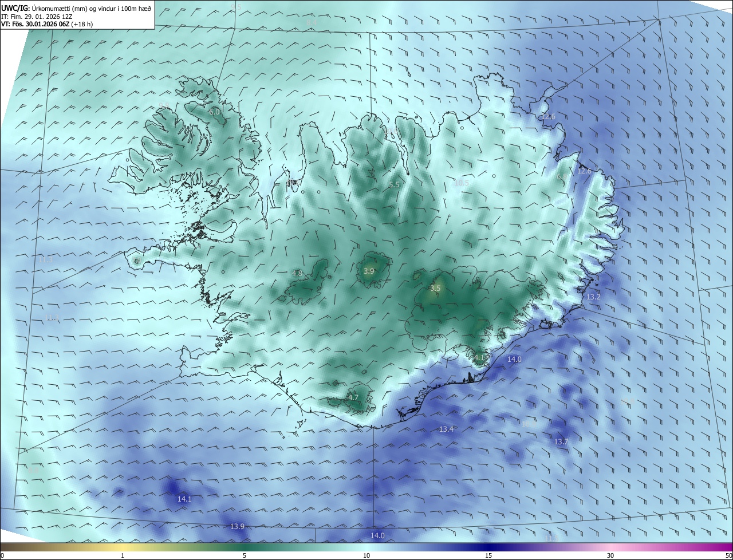
Task: Click the 13.4 value south of Iceland
Action: (x=447, y=429)
